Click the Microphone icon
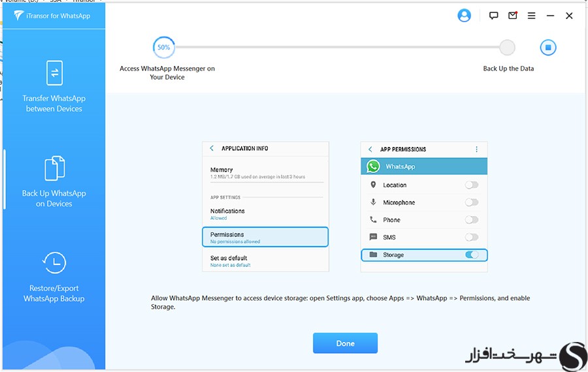This screenshot has width=588, height=372. [x=373, y=202]
